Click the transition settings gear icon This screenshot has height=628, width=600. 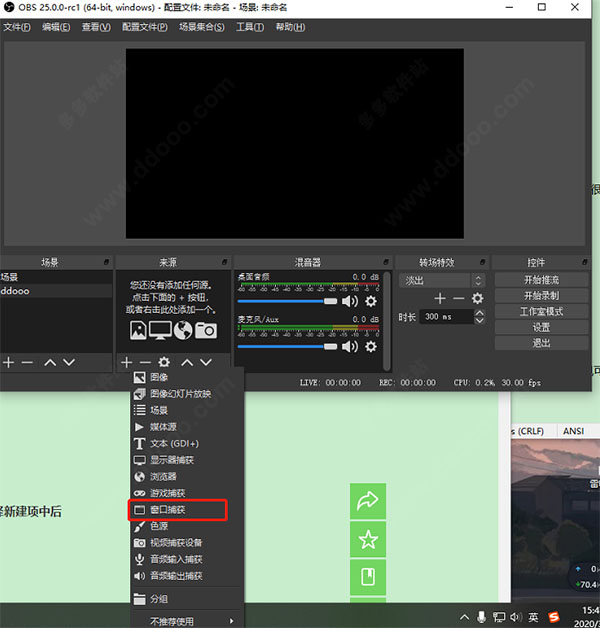click(477, 298)
